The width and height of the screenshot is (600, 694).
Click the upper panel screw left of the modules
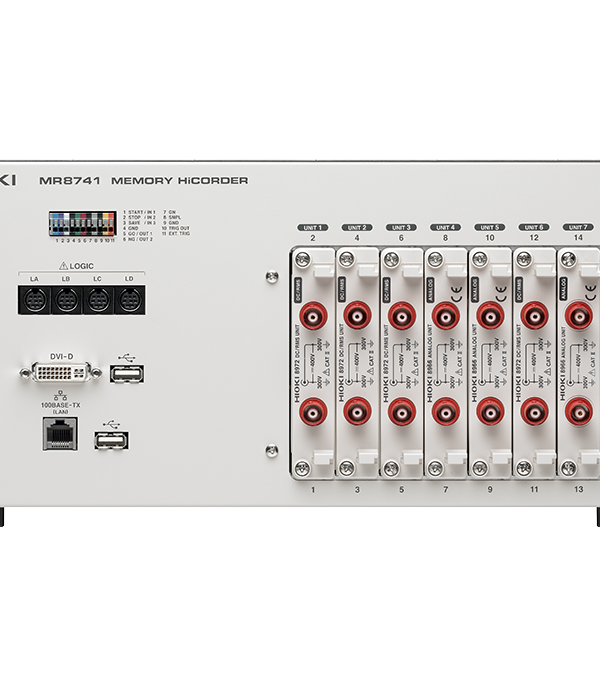click(x=272, y=277)
